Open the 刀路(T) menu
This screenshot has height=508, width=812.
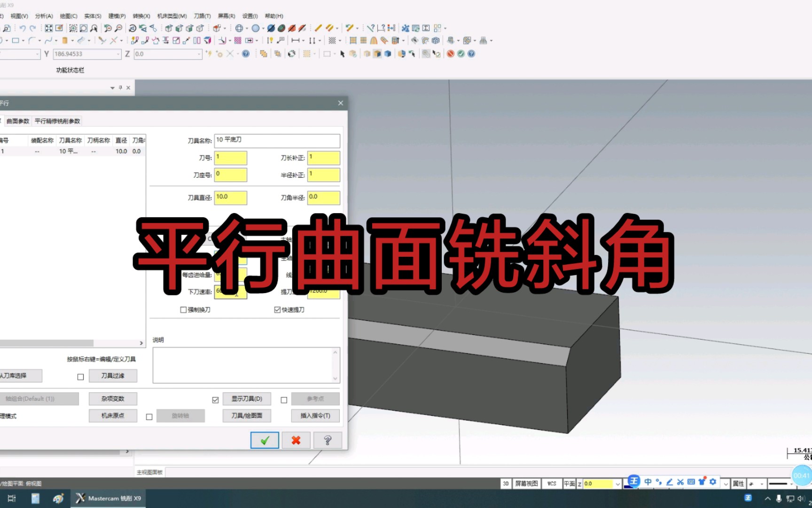pos(202,16)
